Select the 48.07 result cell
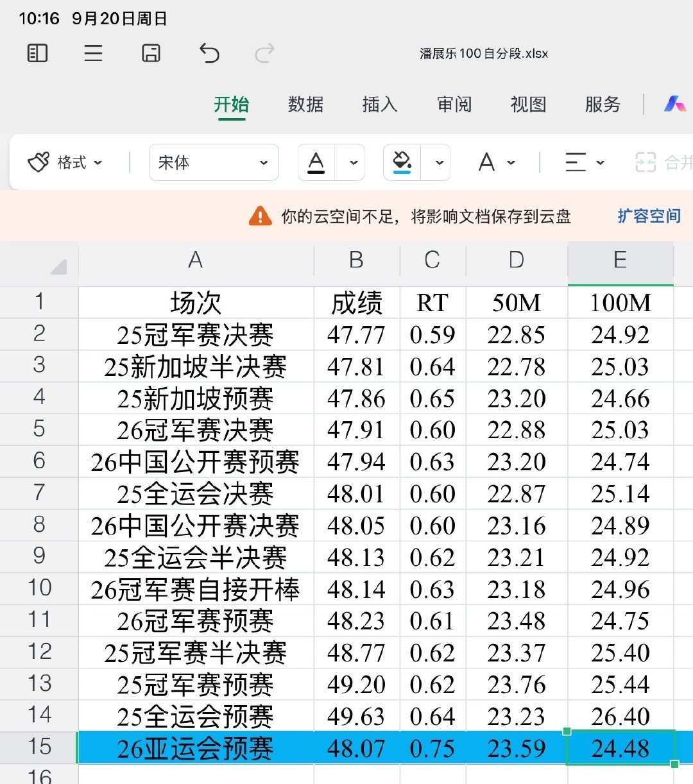693x784 pixels. pos(357,748)
